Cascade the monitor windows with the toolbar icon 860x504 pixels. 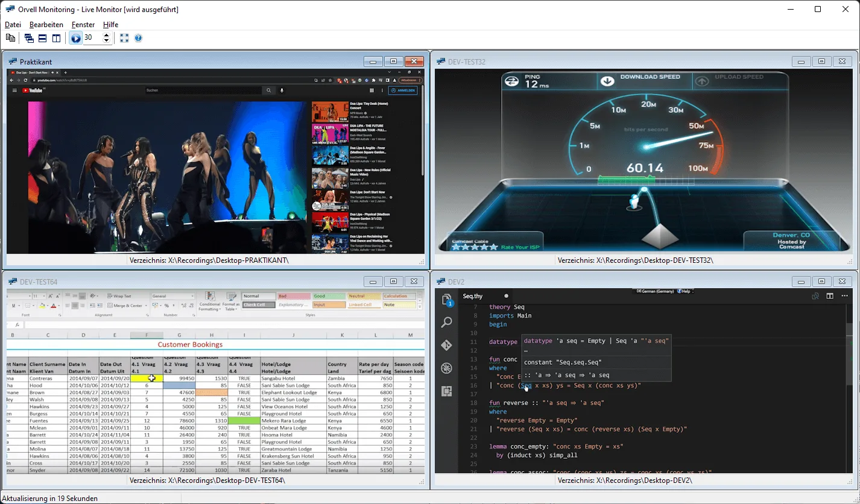coord(30,38)
